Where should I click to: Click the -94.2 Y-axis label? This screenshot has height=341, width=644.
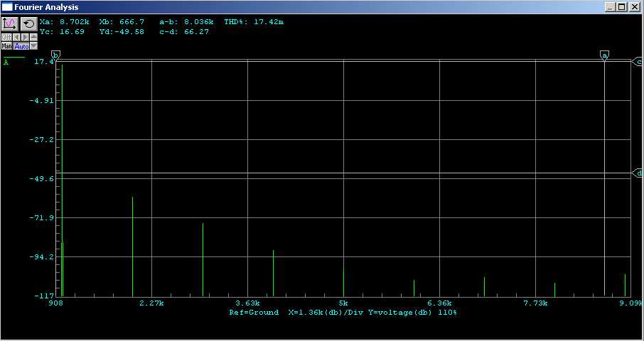tap(41, 257)
